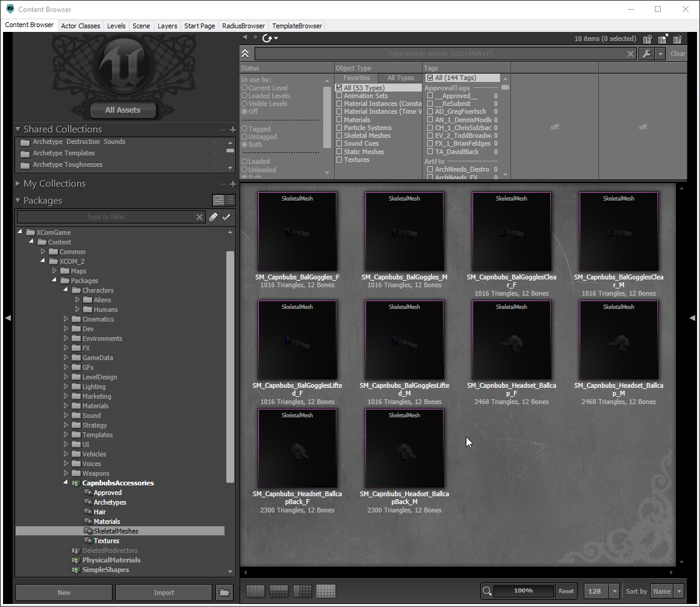The height and width of the screenshot is (607, 700).
Task: Switch packages to tree view icon
Action: click(x=218, y=200)
